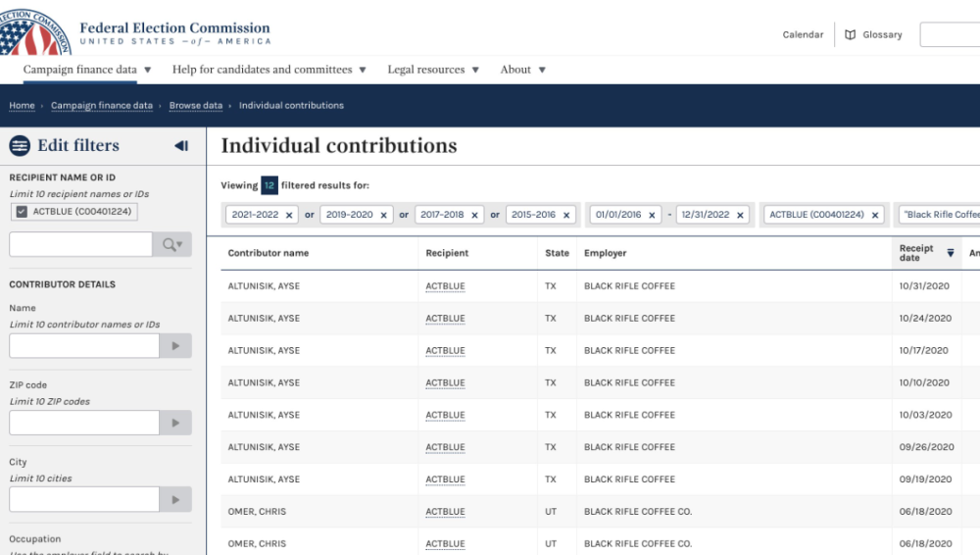Collapse the Edit filters panel arrow
This screenshot has height=555, width=980.
pyautogui.click(x=181, y=146)
